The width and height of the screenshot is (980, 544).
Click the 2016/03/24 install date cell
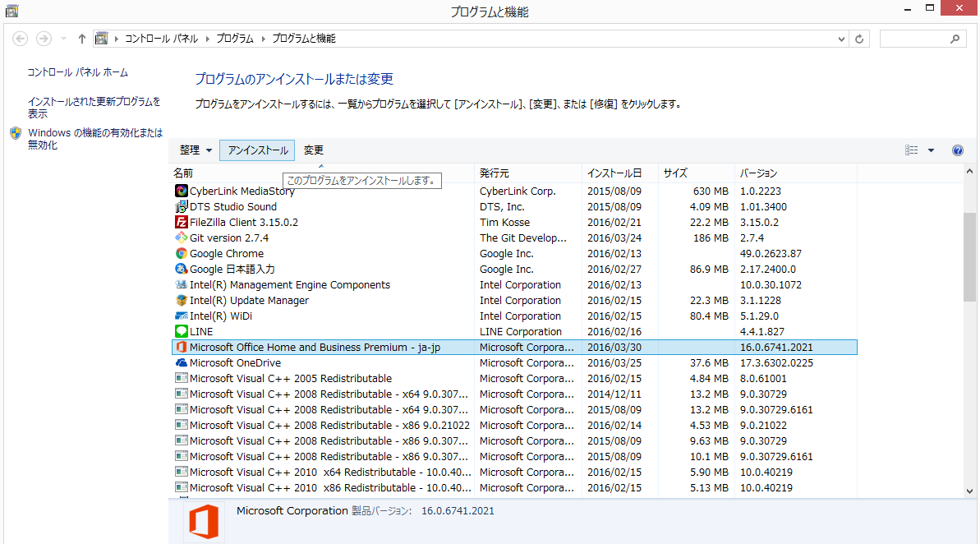pos(614,237)
